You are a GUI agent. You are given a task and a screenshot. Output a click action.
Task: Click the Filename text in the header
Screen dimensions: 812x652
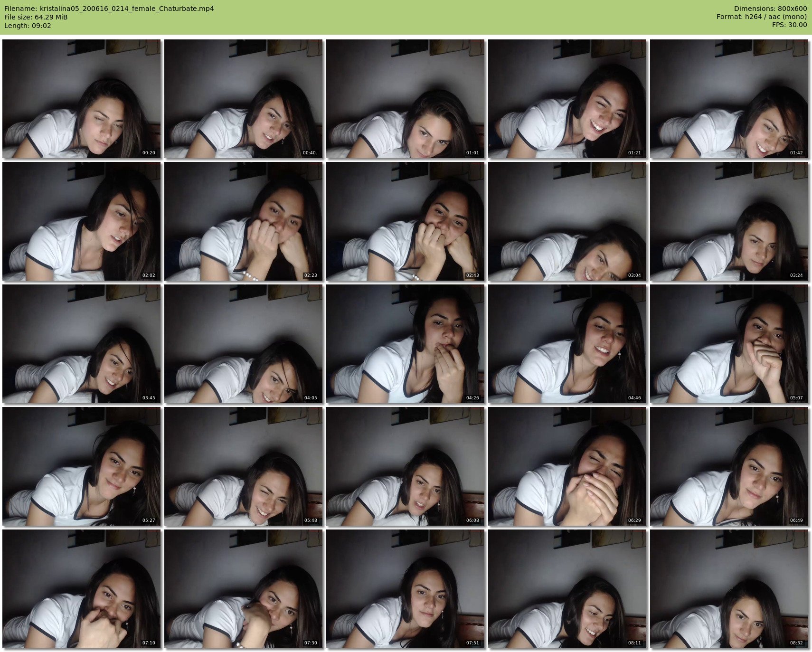109,9
